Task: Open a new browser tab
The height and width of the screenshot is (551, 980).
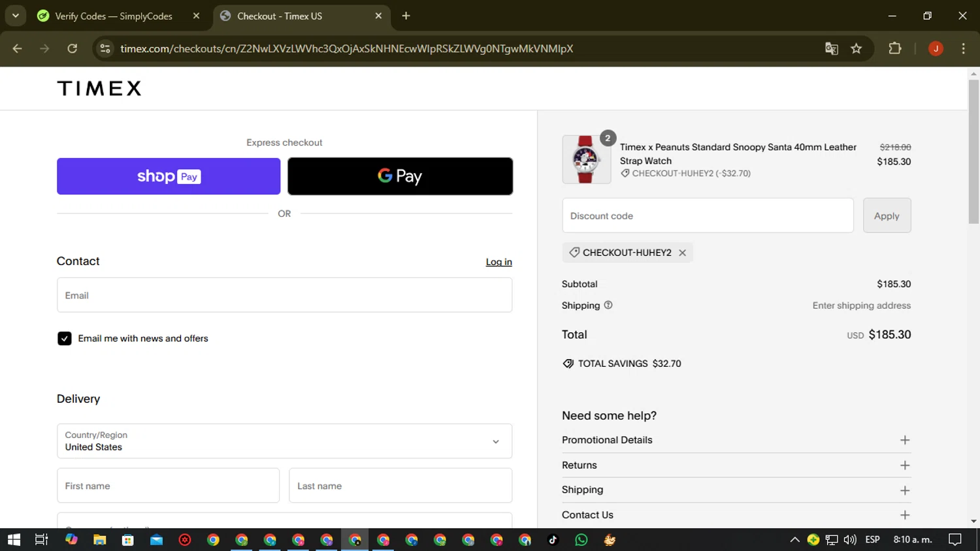Action: [406, 16]
